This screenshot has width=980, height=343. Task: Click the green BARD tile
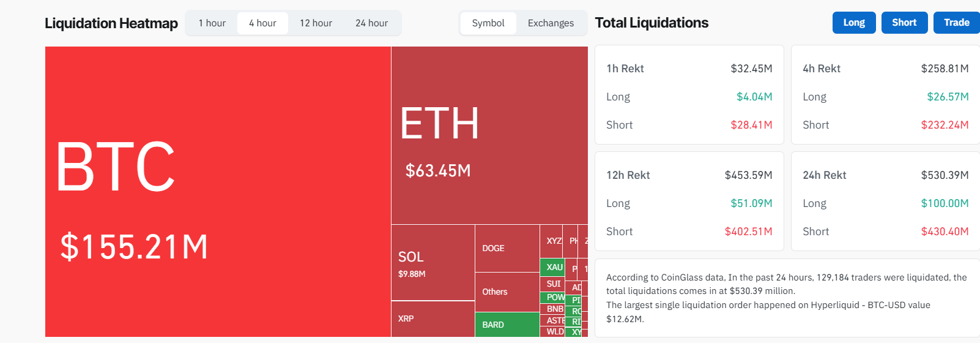tap(507, 325)
